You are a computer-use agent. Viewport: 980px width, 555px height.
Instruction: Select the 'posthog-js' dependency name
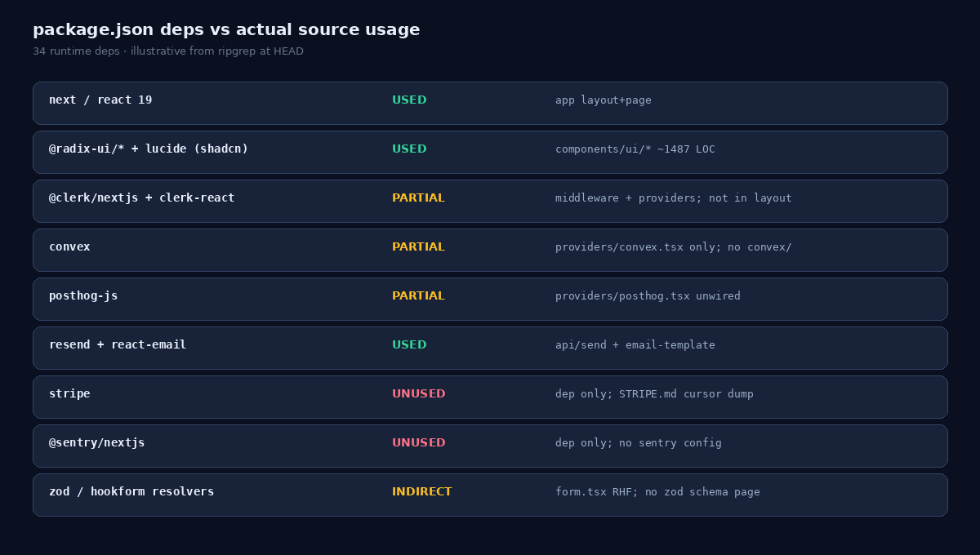pyautogui.click(x=83, y=296)
